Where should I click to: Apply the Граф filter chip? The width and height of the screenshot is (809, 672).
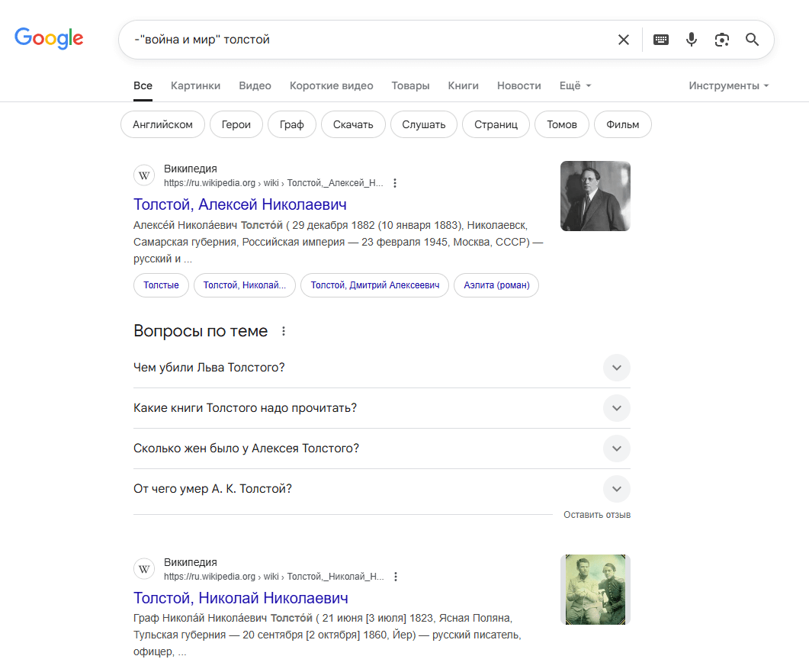click(x=291, y=124)
